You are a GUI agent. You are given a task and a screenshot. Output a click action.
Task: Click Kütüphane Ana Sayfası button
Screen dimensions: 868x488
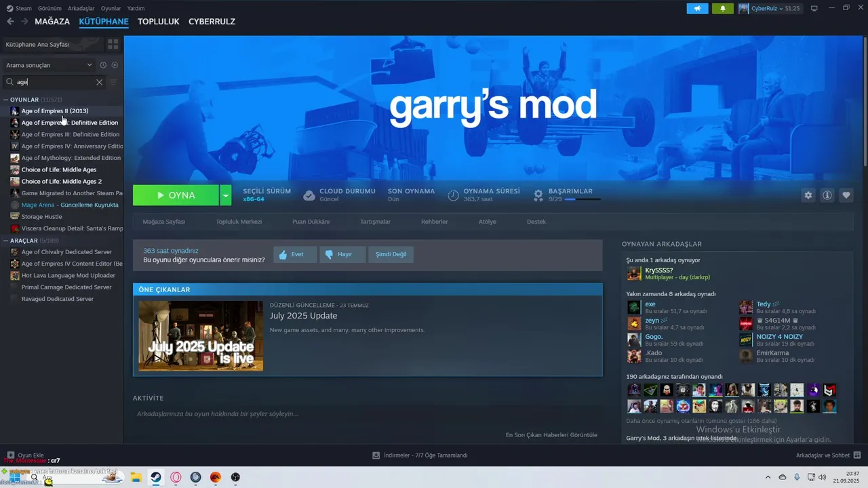coord(52,44)
